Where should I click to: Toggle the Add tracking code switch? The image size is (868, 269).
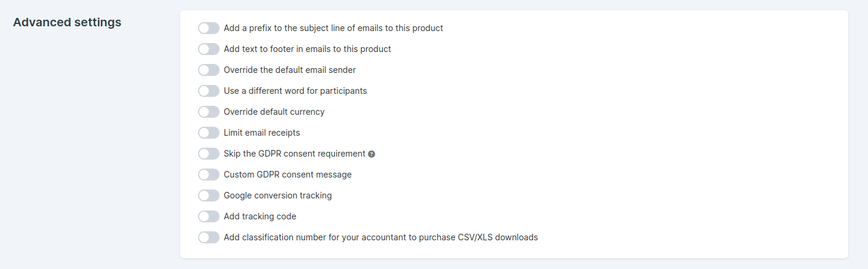pyautogui.click(x=209, y=216)
